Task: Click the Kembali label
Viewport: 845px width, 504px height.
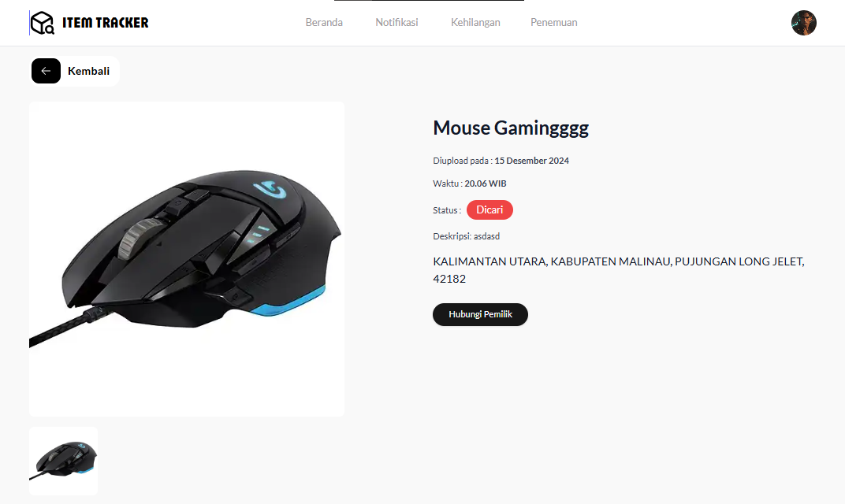Action: point(88,71)
